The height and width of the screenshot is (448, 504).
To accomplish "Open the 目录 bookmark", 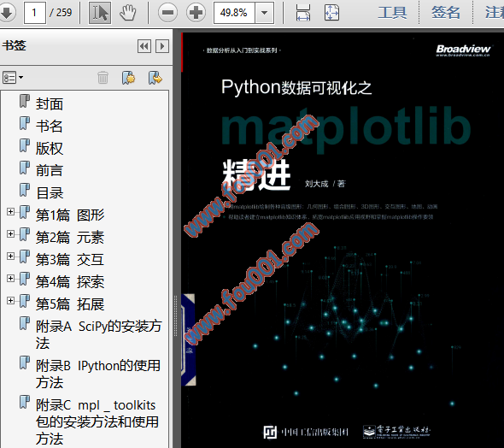I will (x=50, y=192).
